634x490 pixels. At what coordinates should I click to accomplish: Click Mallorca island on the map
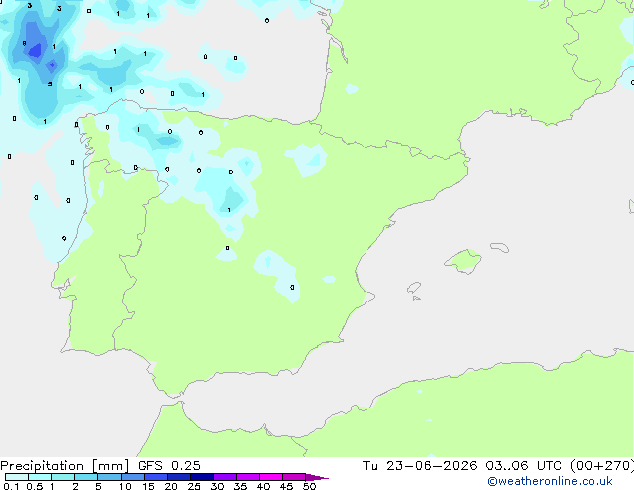point(463,261)
